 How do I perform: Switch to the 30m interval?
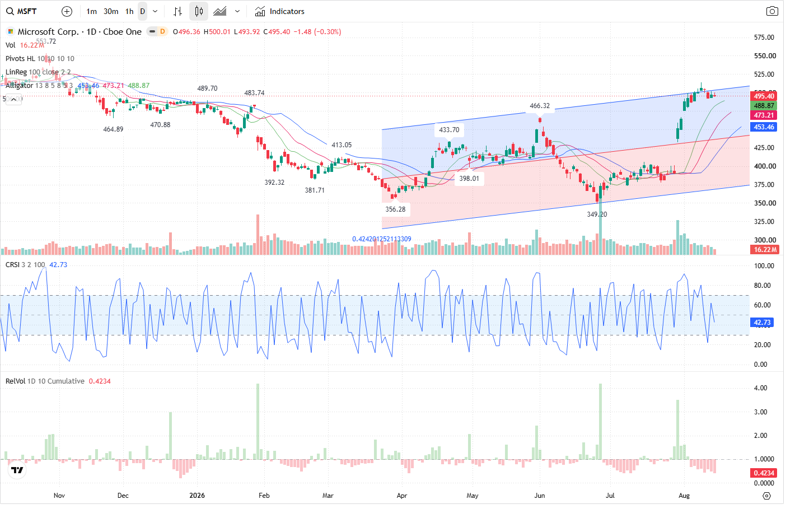(x=111, y=11)
